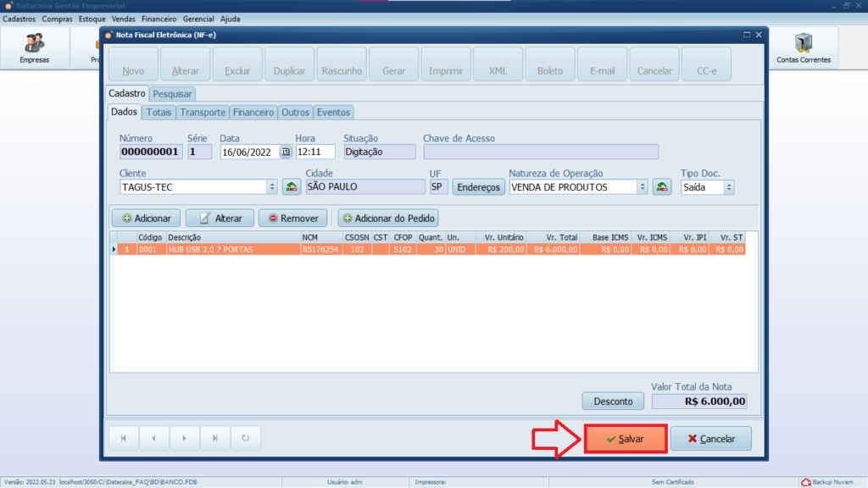
Task: Jump to the last record arrow
Action: point(214,438)
